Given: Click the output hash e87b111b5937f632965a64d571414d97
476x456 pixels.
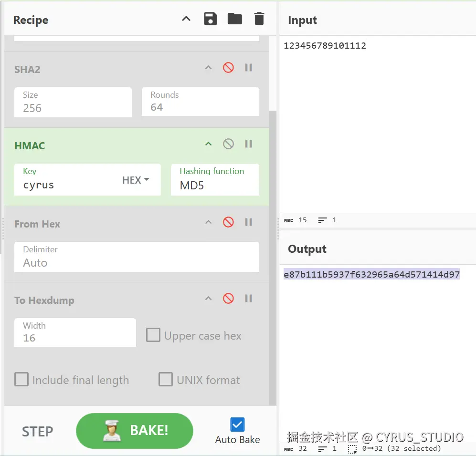Looking at the screenshot, I should point(371,274).
